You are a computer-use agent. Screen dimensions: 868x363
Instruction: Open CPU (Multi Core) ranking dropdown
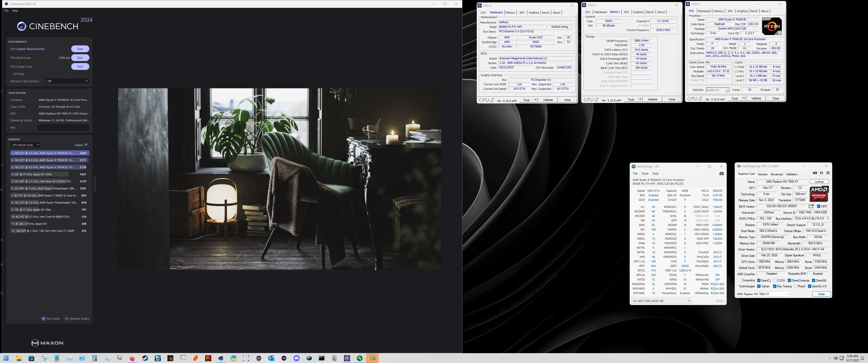click(x=25, y=145)
